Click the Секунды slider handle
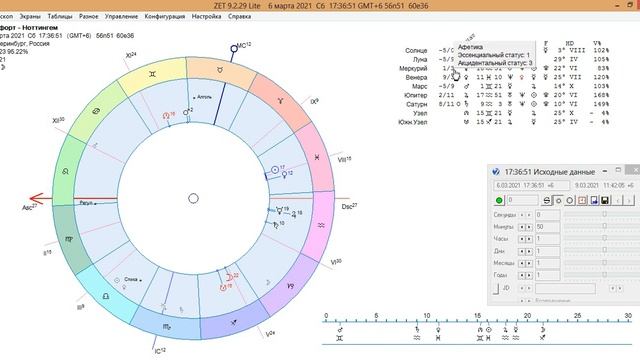Screen dimensions: 640x360 click(604, 214)
